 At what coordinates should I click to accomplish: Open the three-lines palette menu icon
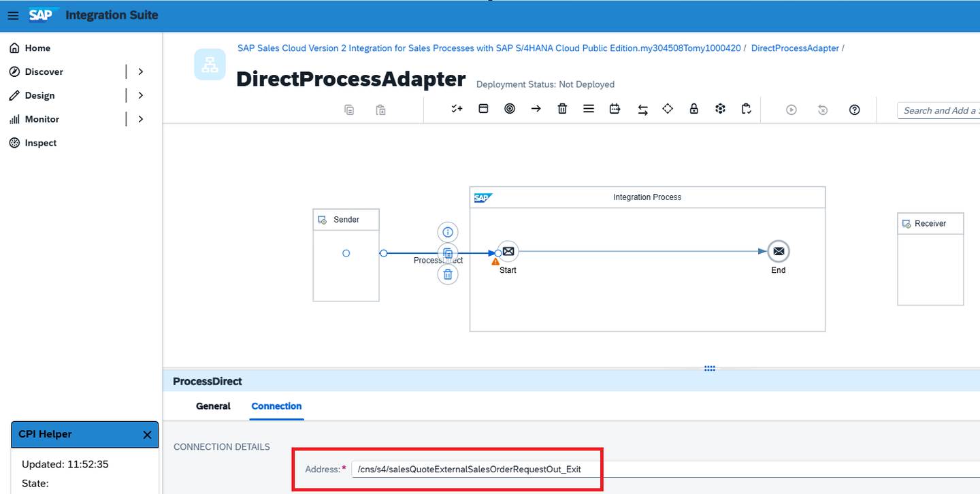point(589,109)
